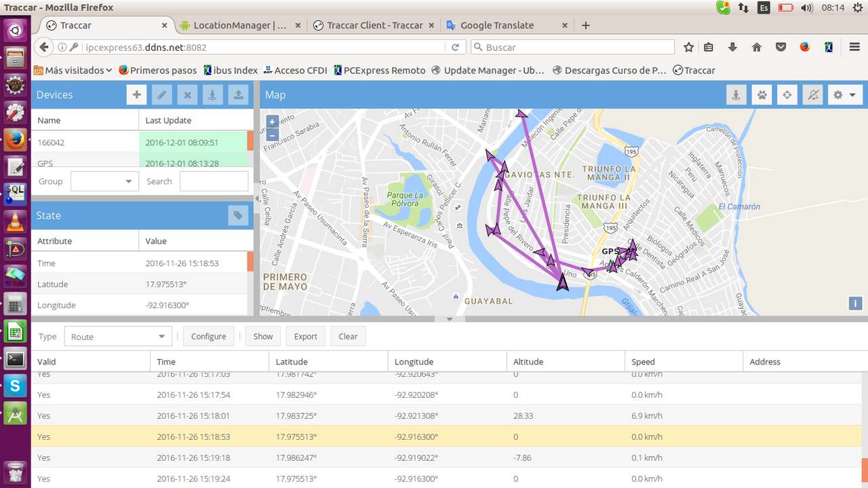Open Firefox from the Ubuntu launcher
This screenshot has width=868, height=488.
[15, 140]
